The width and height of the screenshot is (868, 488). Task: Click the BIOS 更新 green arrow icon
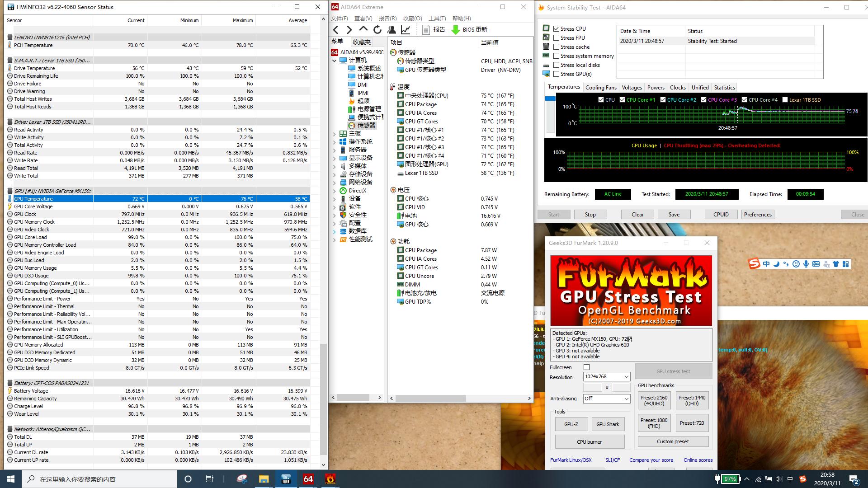point(456,30)
